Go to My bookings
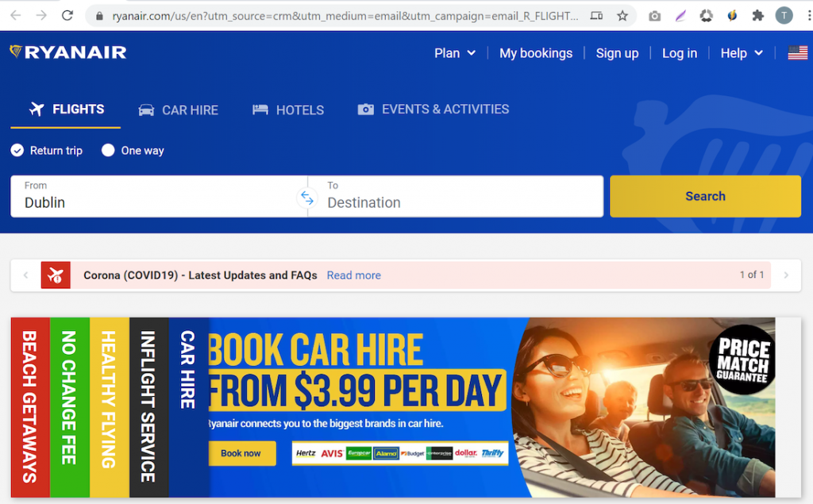Screen dimensions: 813x504 [x=536, y=52]
